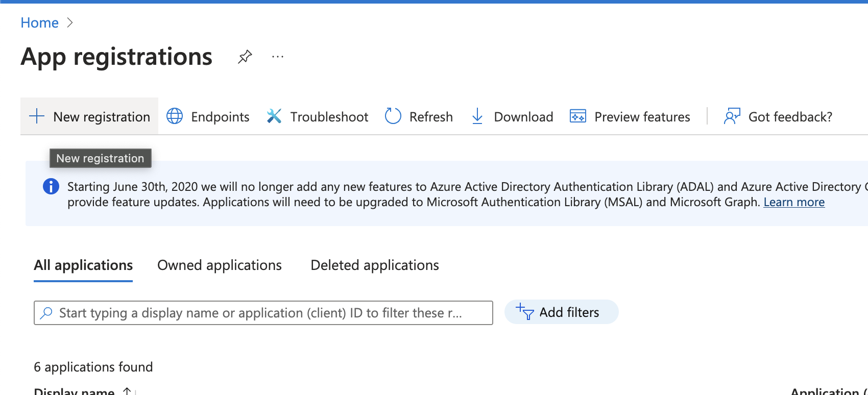Open the Learn more link
Image resolution: width=868 pixels, height=395 pixels.
[x=794, y=202]
